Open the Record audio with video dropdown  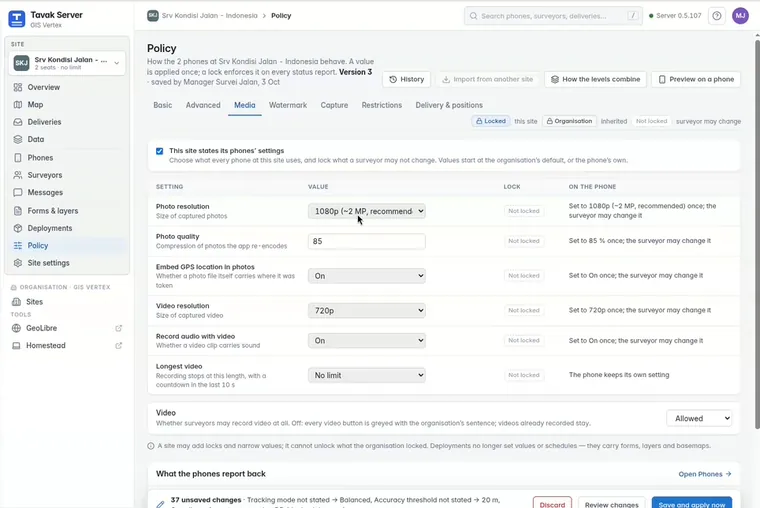coord(366,341)
